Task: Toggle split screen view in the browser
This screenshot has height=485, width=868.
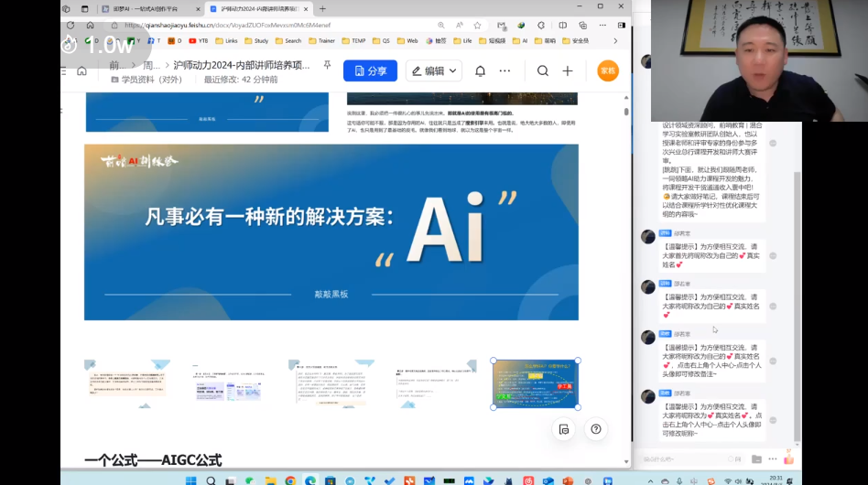Action: coord(562,26)
